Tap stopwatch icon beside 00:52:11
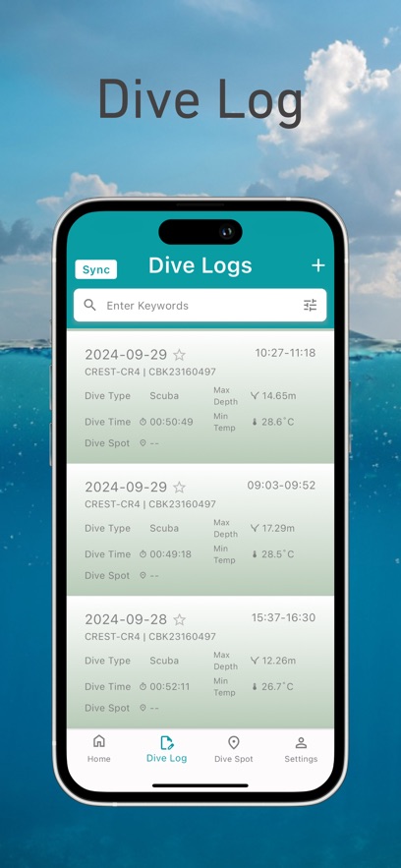The image size is (401, 868). [143, 686]
